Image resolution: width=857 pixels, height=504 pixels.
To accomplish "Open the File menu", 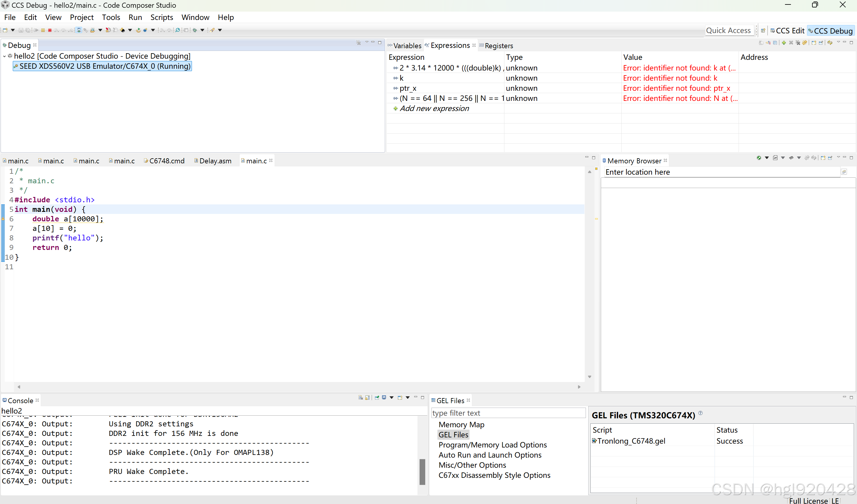I will click(10, 17).
